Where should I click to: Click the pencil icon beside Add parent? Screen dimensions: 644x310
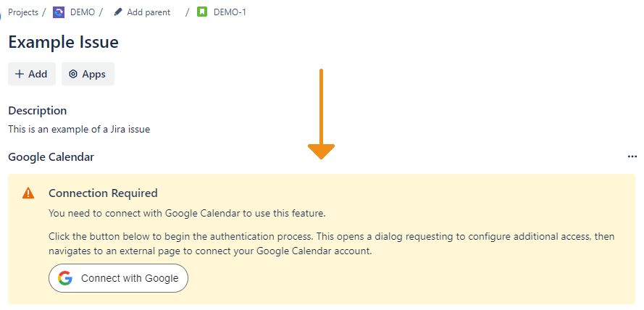point(118,12)
